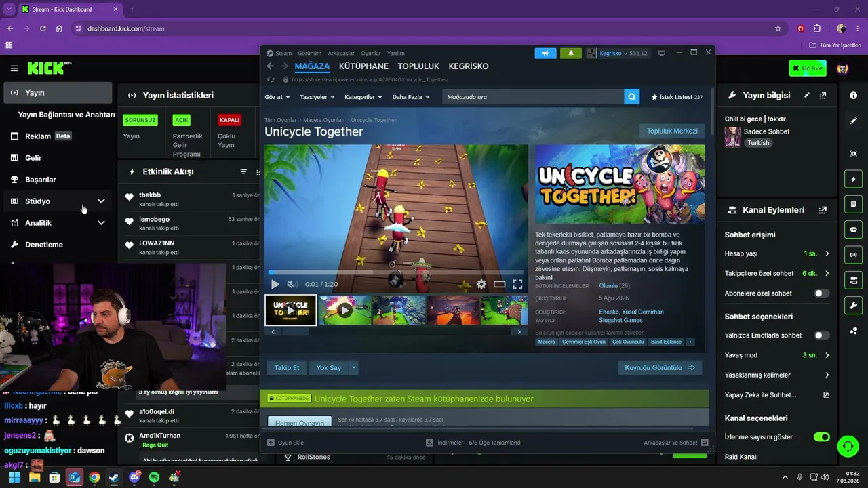
Task: Click the info icon in Kick right rail
Action: click(853, 96)
